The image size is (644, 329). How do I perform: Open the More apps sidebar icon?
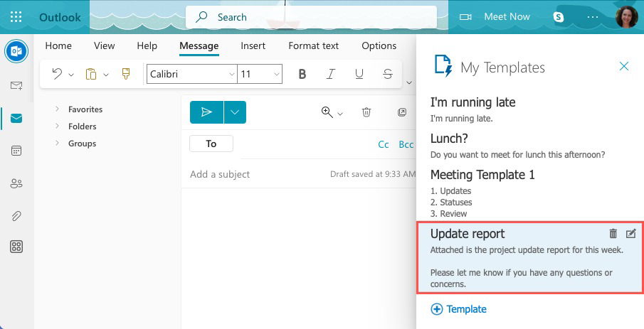pyautogui.click(x=16, y=247)
